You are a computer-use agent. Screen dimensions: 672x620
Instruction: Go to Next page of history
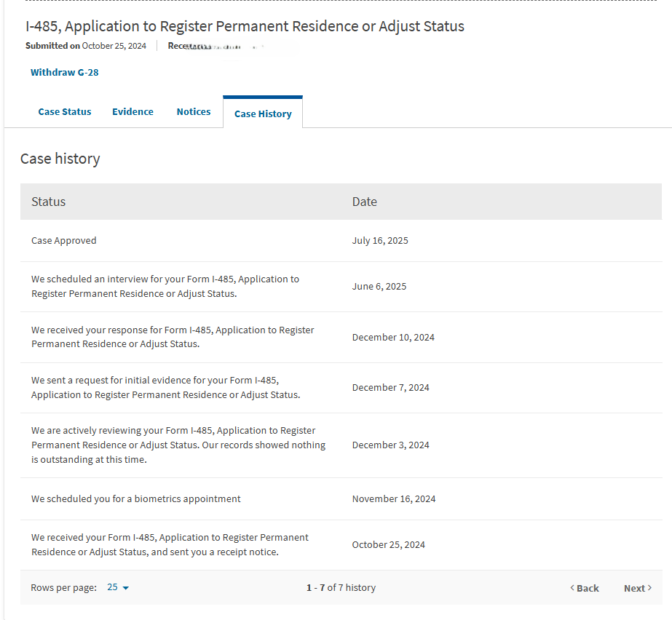(638, 588)
